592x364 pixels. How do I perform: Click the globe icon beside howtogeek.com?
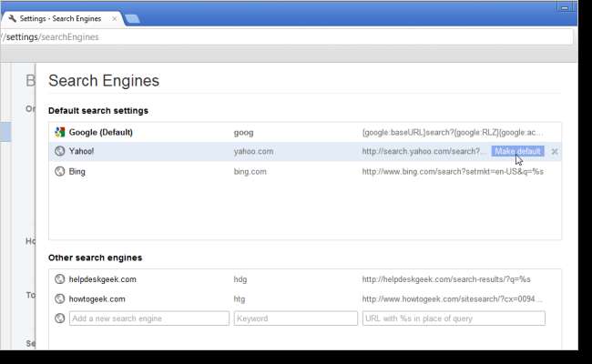(59, 298)
